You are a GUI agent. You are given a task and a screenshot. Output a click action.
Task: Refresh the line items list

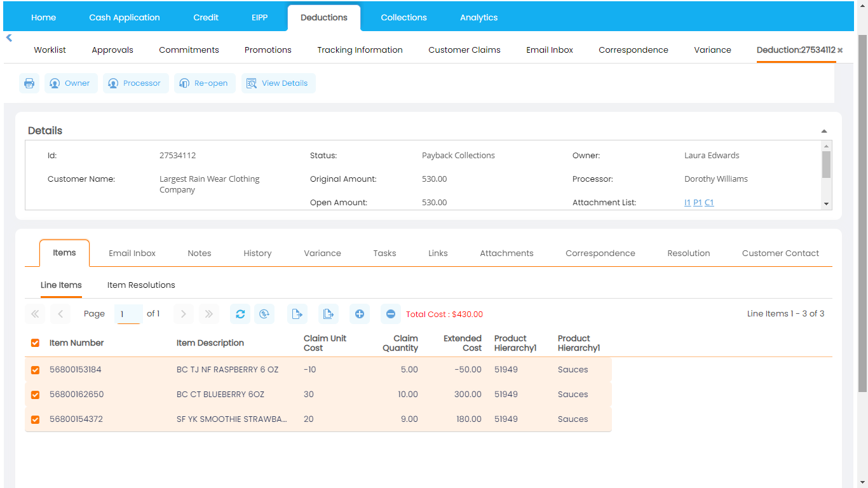[x=240, y=313]
